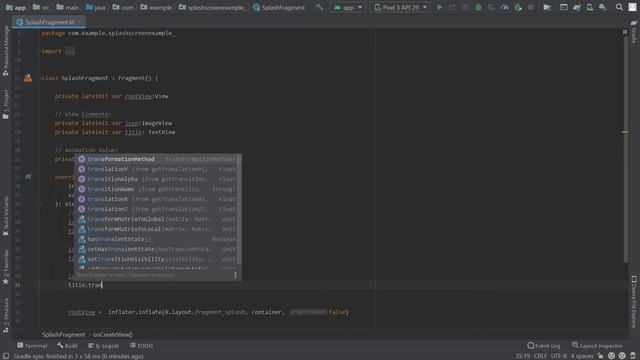
Task: Select the SplashFragment.kt editor tab
Action: 49,22
